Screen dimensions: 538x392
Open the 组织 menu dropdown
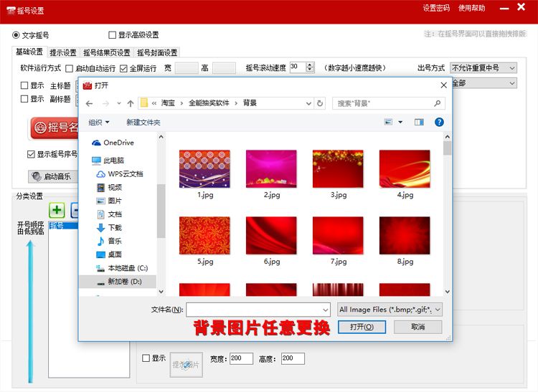(99, 123)
